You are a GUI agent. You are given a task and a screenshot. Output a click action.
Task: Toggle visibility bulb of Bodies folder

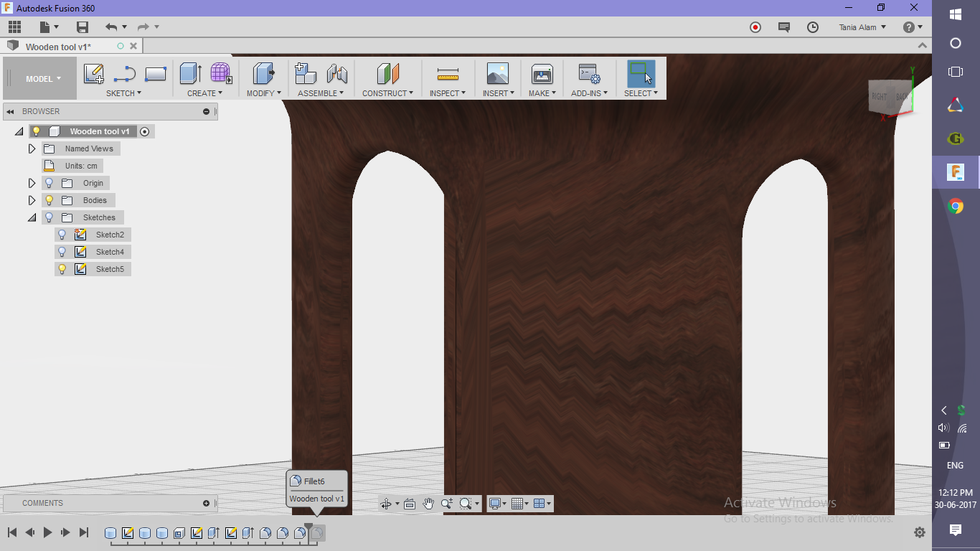pos(49,200)
